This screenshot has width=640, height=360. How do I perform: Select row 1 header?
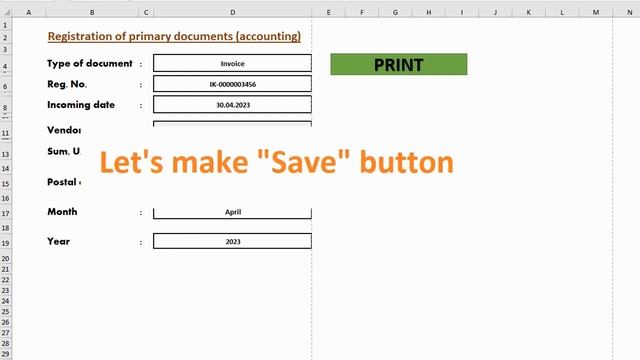(6, 25)
